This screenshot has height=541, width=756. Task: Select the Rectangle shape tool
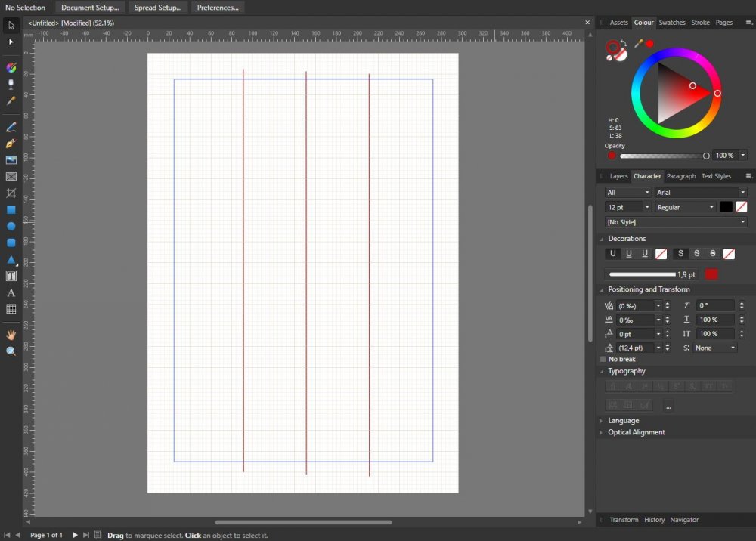[11, 209]
